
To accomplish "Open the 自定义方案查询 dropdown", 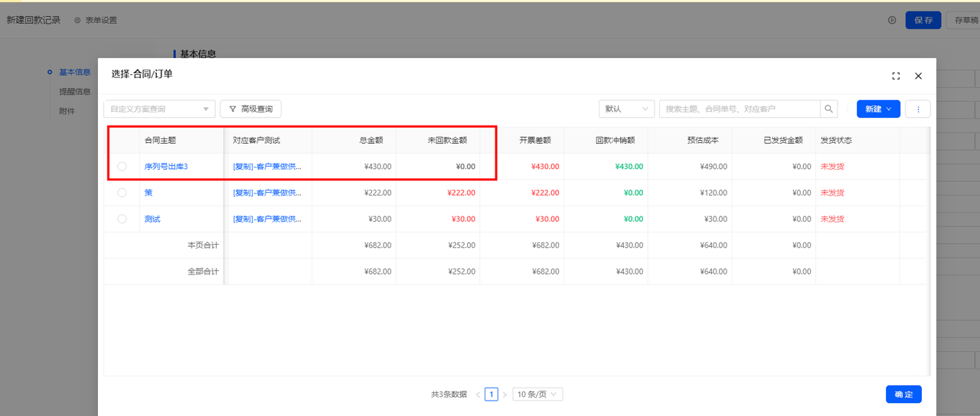I will coord(159,109).
